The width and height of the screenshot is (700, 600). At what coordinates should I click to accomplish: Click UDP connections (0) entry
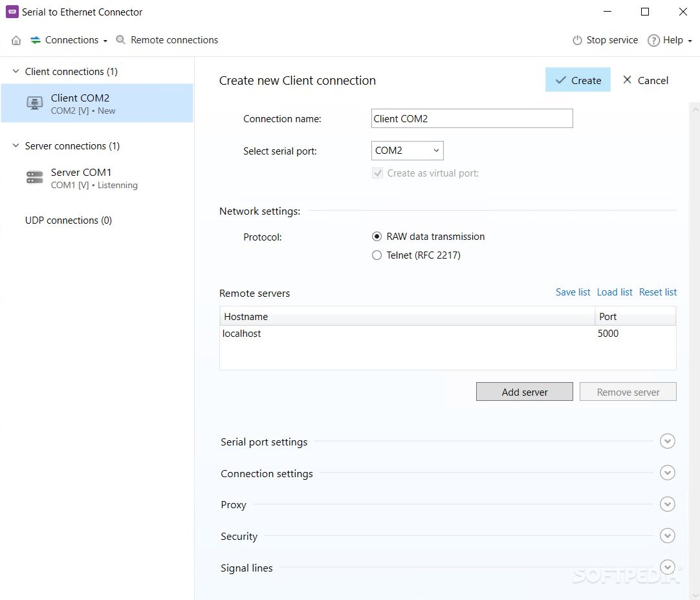point(69,220)
